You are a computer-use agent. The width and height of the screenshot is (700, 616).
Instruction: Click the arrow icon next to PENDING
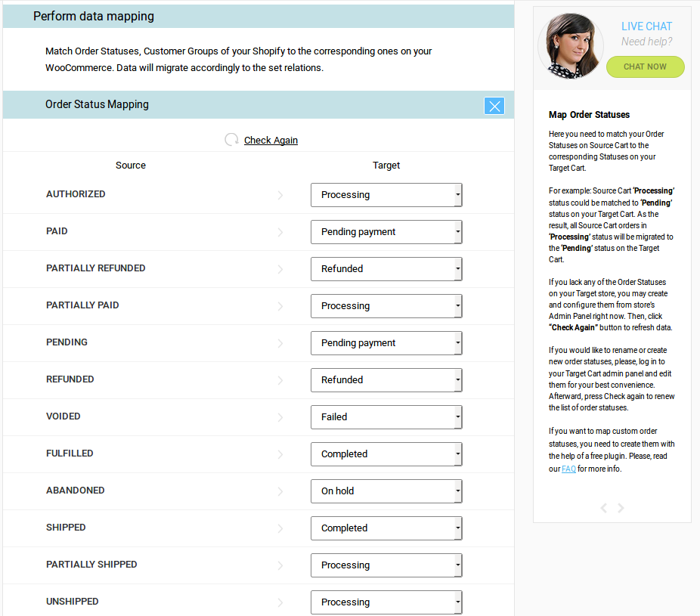[x=280, y=343]
